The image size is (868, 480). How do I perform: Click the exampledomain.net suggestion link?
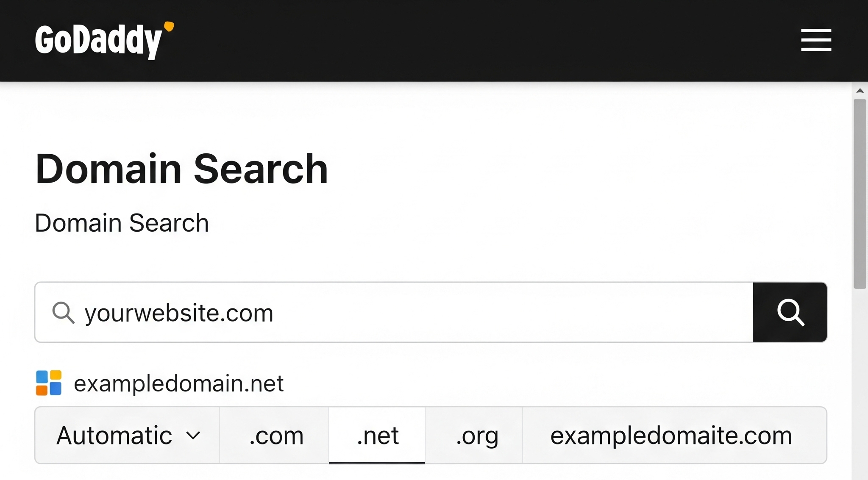tap(178, 383)
